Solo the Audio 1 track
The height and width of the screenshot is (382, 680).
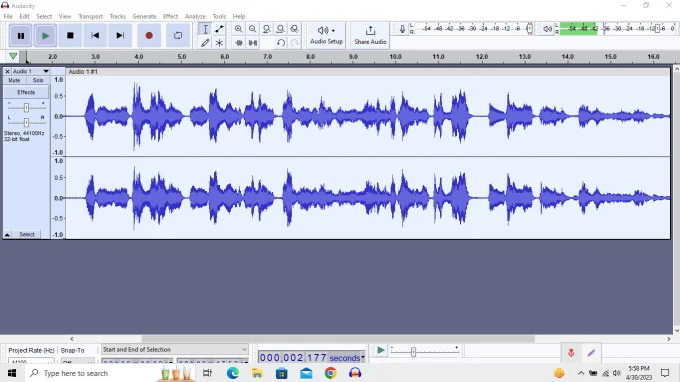click(38, 80)
